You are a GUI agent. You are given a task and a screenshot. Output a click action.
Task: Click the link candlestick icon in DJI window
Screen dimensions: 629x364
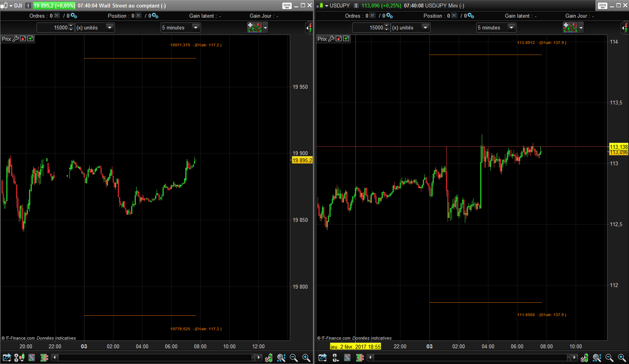[19, 358]
